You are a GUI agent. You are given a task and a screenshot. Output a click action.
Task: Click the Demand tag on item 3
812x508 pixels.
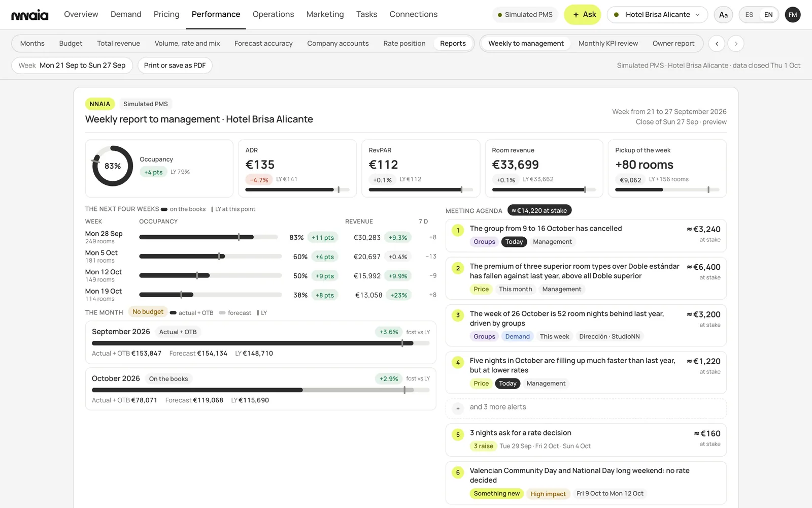(x=517, y=337)
